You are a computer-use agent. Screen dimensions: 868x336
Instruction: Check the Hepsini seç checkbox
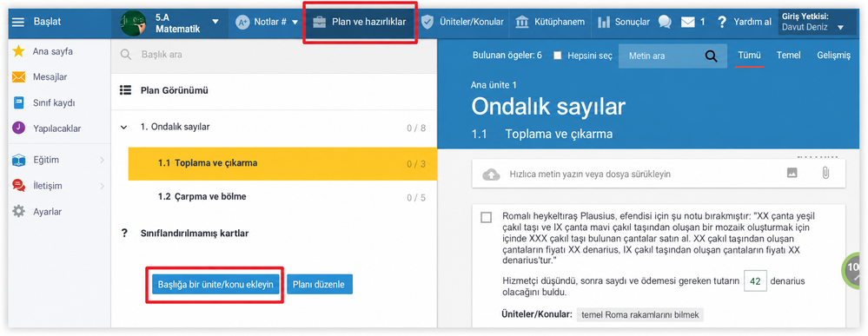pyautogui.click(x=558, y=56)
